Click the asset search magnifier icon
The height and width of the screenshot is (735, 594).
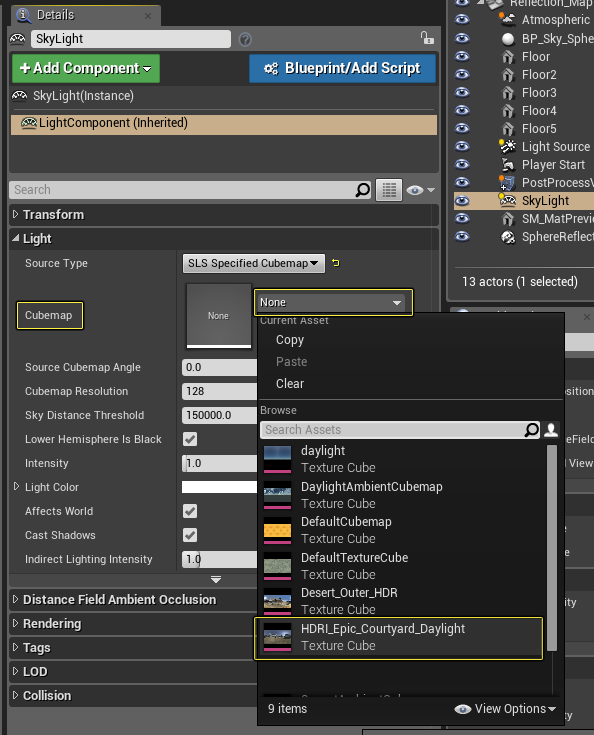pyautogui.click(x=532, y=430)
